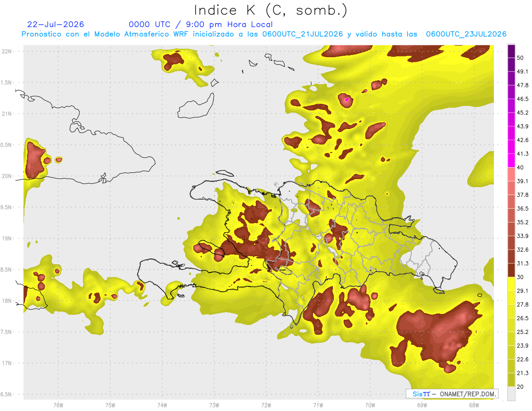
Task: Click the '20' color scale label
Action: 521,386
